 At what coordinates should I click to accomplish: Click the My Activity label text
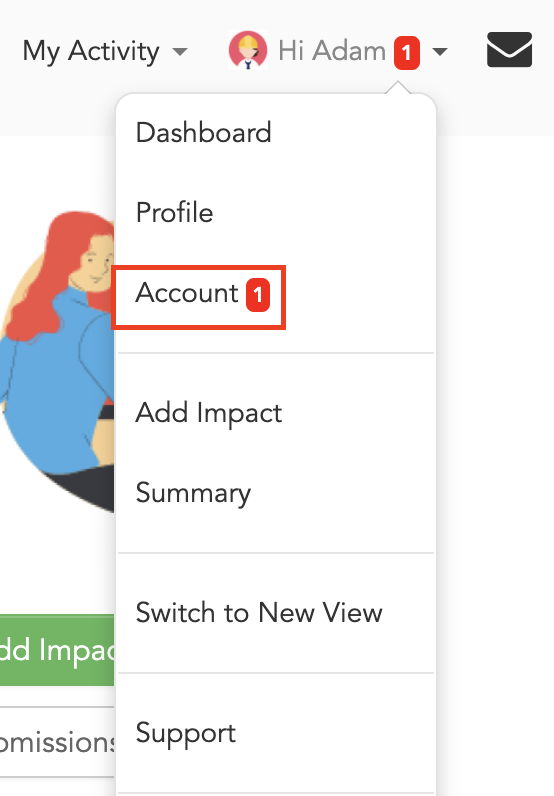(x=91, y=52)
